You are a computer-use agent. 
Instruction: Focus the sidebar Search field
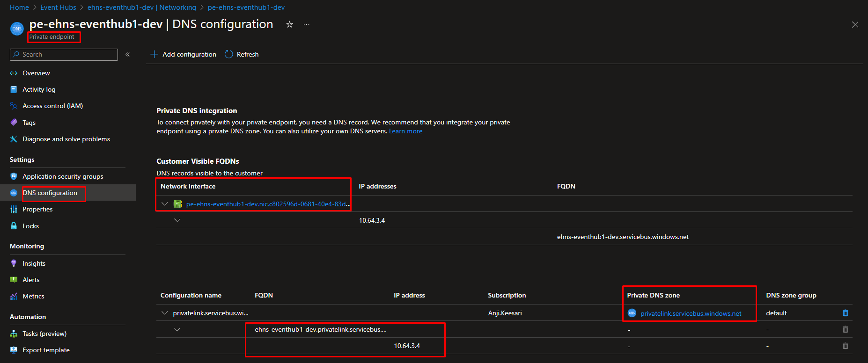pyautogui.click(x=64, y=55)
